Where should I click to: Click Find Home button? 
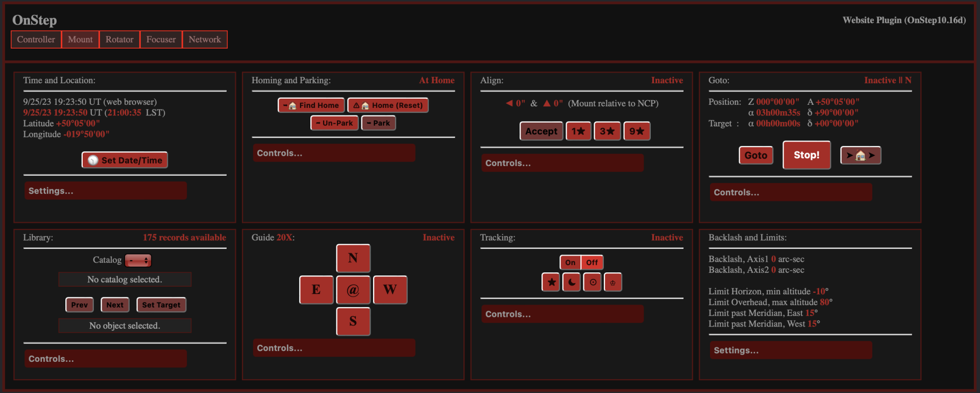[x=311, y=105]
